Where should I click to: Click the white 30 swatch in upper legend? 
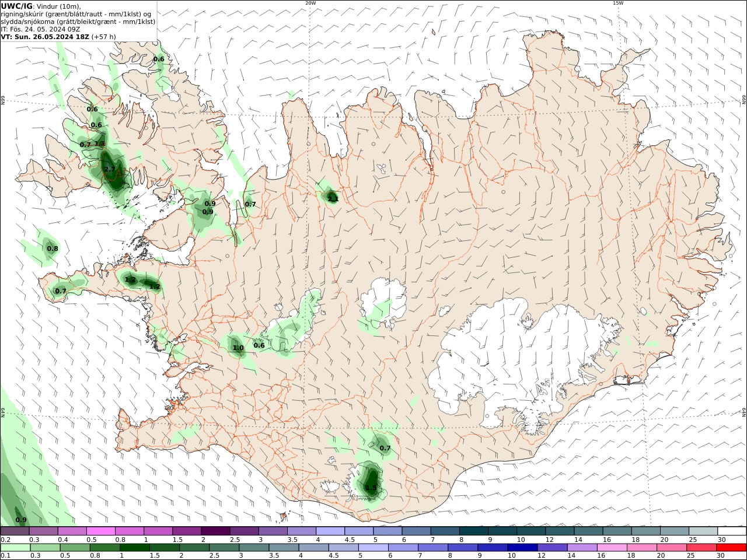731,531
